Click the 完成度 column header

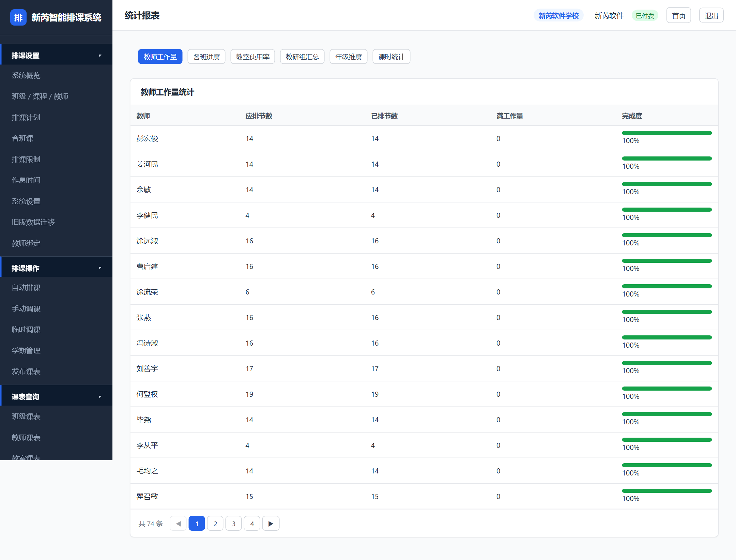(x=632, y=116)
